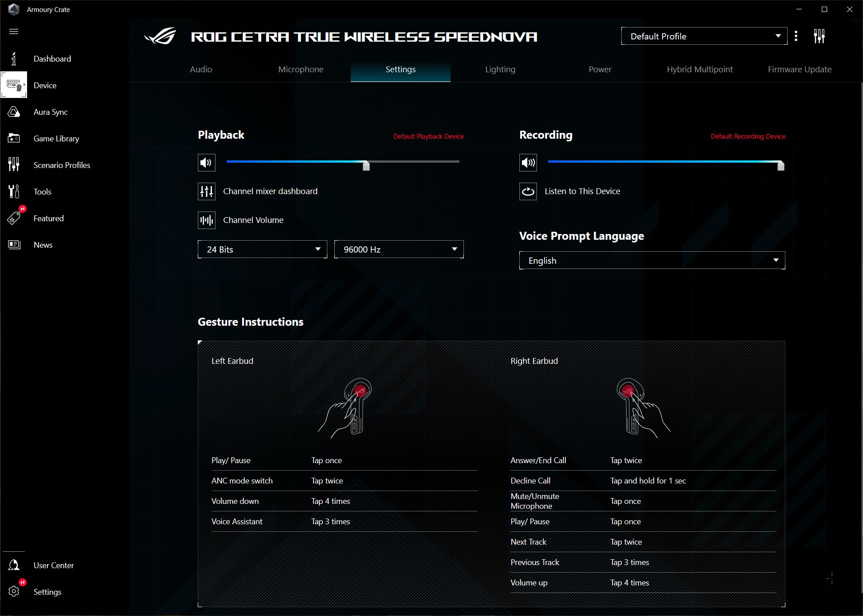The height and width of the screenshot is (616, 863).
Task: Click the Listen to This Device label
Action: pyautogui.click(x=582, y=191)
